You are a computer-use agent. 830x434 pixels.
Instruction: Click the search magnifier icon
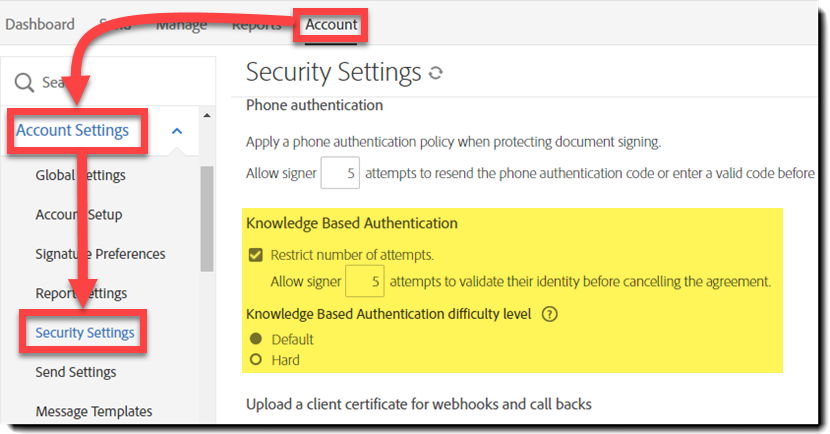pos(24,82)
